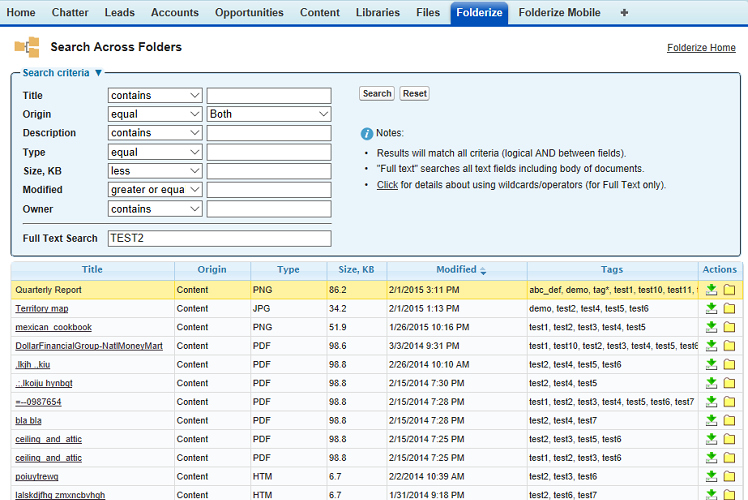748x500 pixels.
Task: Open the Title operator dropdown
Action: (x=155, y=95)
